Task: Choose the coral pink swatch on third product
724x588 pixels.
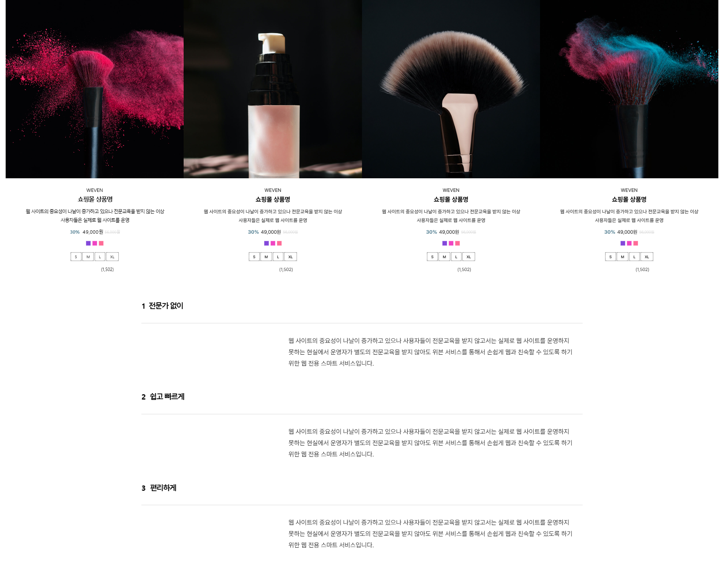Action: [x=457, y=243]
